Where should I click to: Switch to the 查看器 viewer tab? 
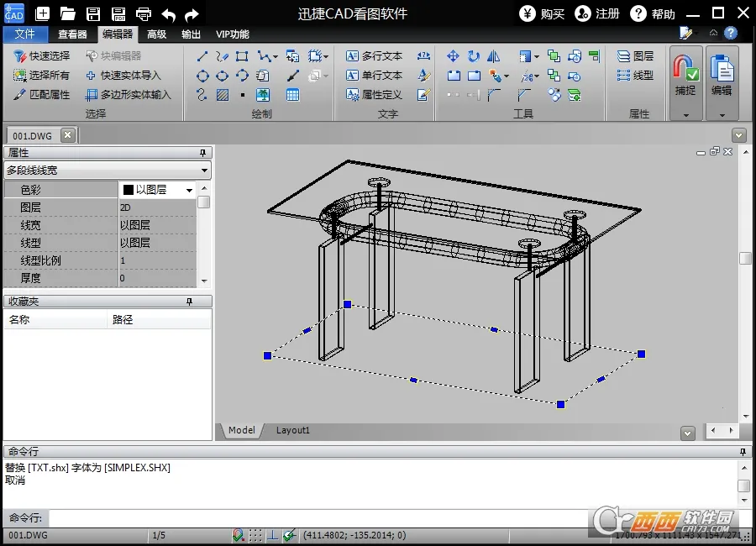coord(72,34)
